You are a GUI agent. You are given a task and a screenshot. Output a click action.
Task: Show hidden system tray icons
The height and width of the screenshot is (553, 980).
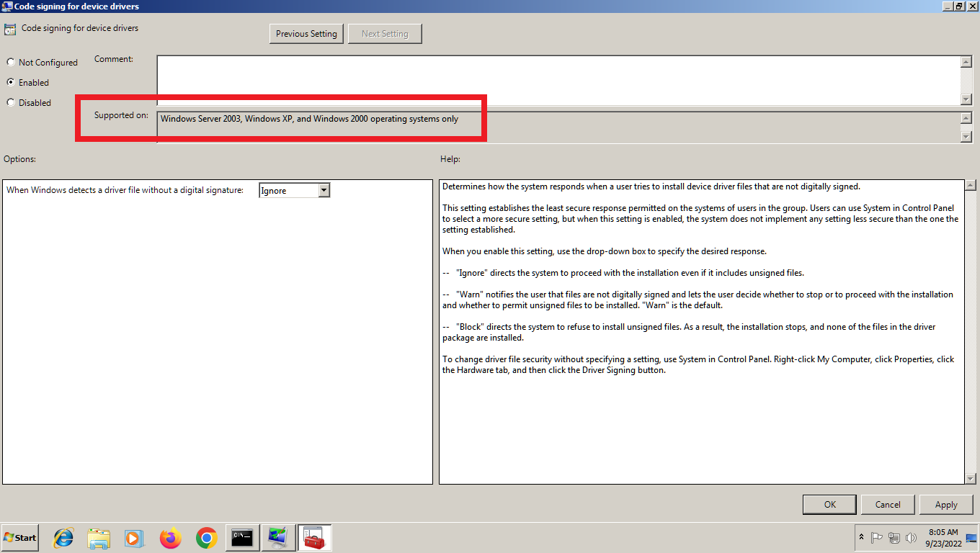[x=861, y=538]
